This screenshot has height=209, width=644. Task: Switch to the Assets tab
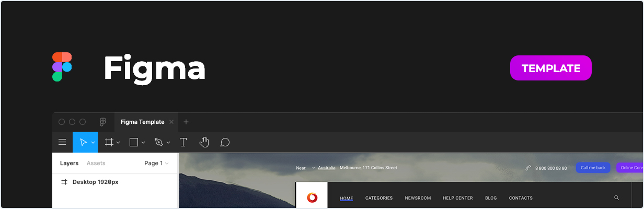click(96, 163)
